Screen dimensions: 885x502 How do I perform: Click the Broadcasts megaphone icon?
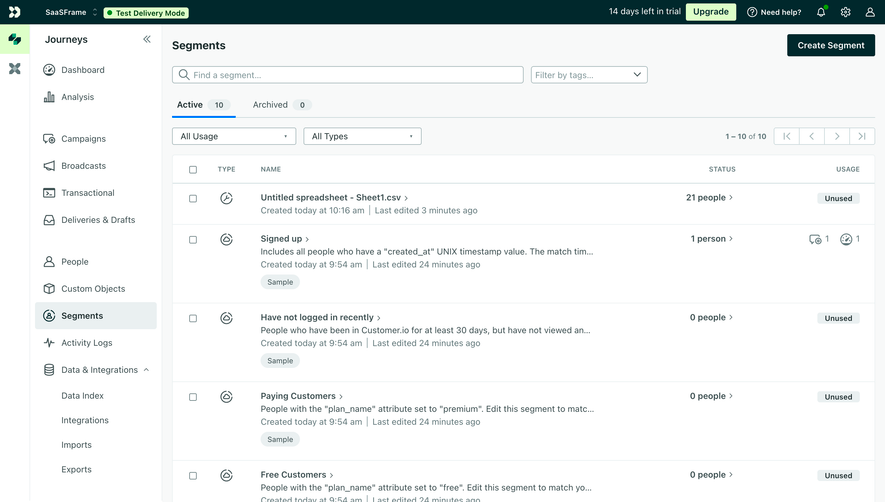point(49,165)
